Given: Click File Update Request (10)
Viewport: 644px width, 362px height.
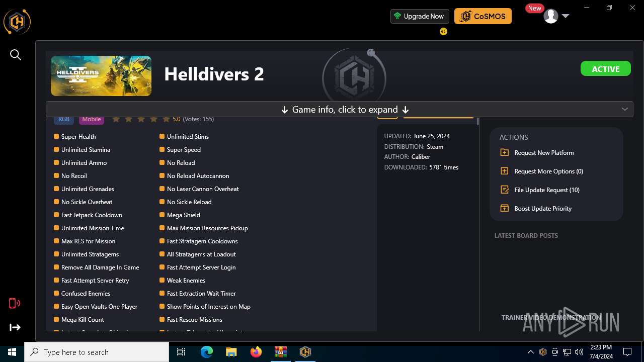Looking at the screenshot, I should point(547,190).
